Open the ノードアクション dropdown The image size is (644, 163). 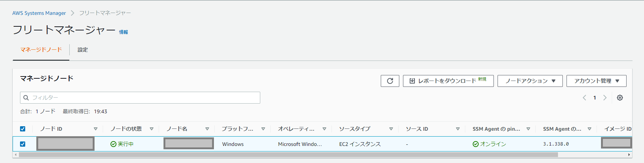[x=530, y=81]
